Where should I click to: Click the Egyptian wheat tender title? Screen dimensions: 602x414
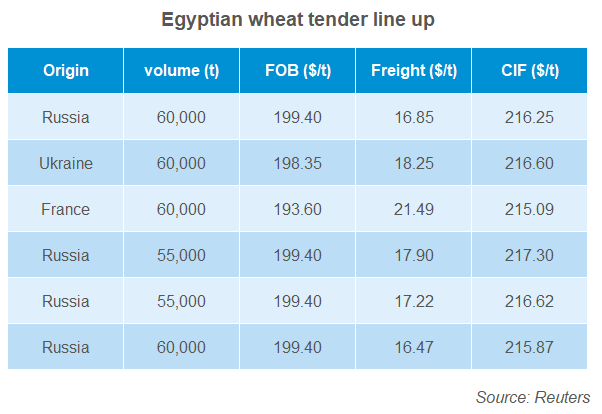(298, 20)
